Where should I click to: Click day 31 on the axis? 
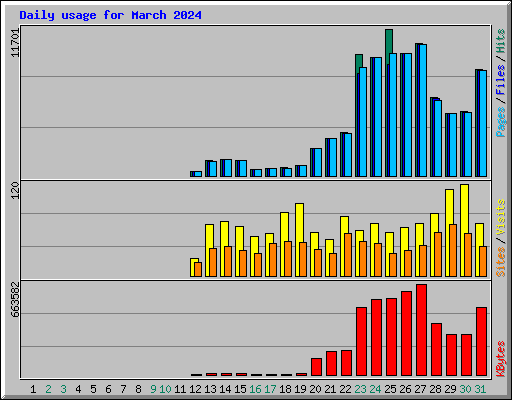480,389
